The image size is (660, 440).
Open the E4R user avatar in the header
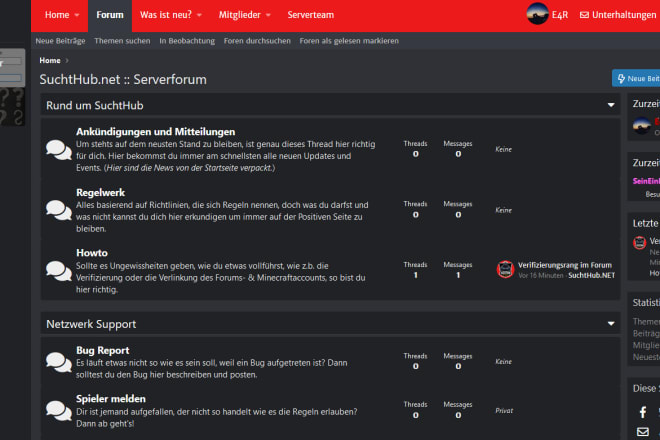pyautogui.click(x=538, y=14)
